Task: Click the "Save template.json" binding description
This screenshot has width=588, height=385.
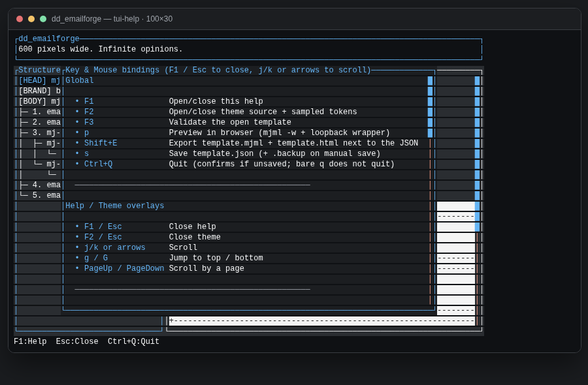Action: [274, 154]
